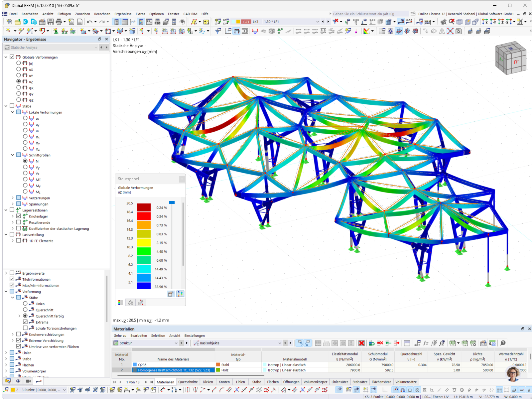The image size is (532, 399).
Task: Collapse the Schnittgrößen tree branch
Action: click(12, 155)
